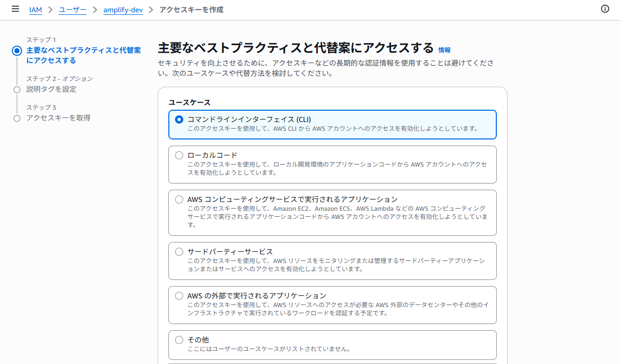Select the サードパーティーサービス radio option
The image size is (620, 364).
(179, 252)
